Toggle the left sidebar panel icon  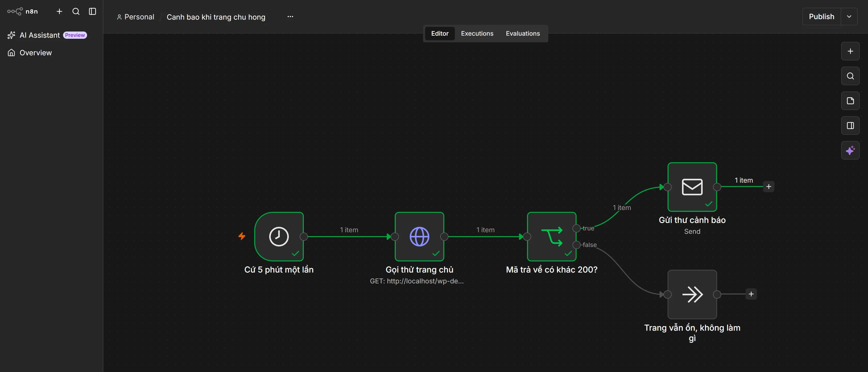(x=92, y=11)
